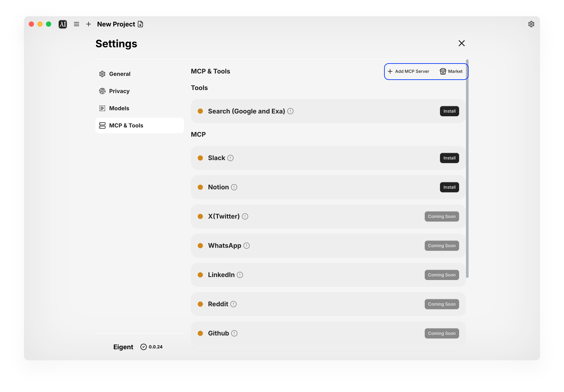The image size is (564, 392).
Task: Show info icon next to Notion
Action: tap(234, 187)
